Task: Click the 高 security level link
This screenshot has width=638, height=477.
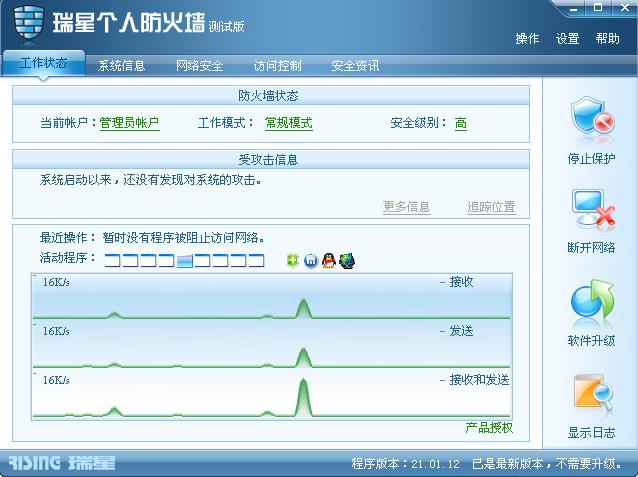Action: pyautogui.click(x=461, y=123)
